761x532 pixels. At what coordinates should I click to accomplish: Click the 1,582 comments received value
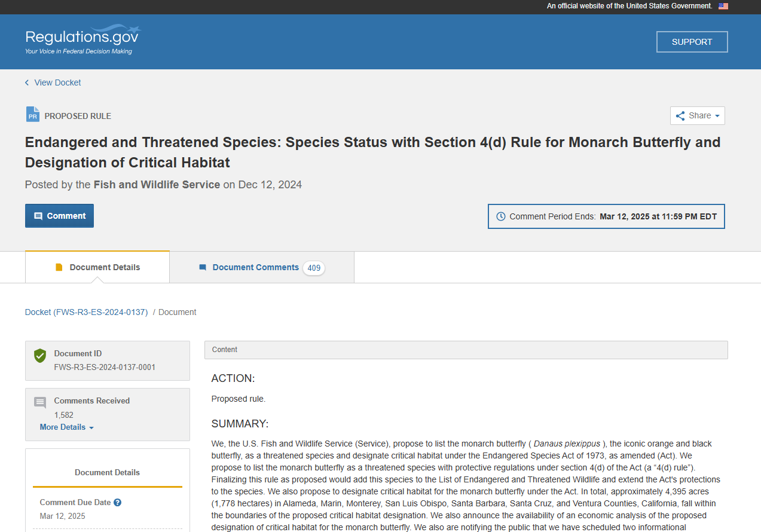pyautogui.click(x=64, y=415)
